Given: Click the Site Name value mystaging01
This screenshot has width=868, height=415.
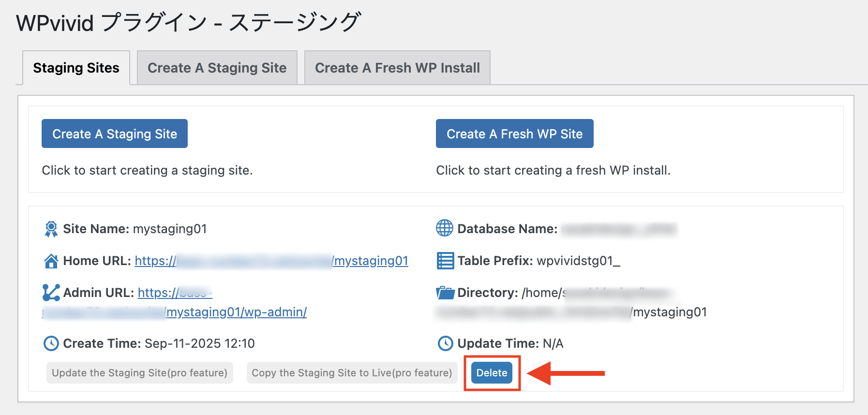Looking at the screenshot, I should tap(170, 229).
